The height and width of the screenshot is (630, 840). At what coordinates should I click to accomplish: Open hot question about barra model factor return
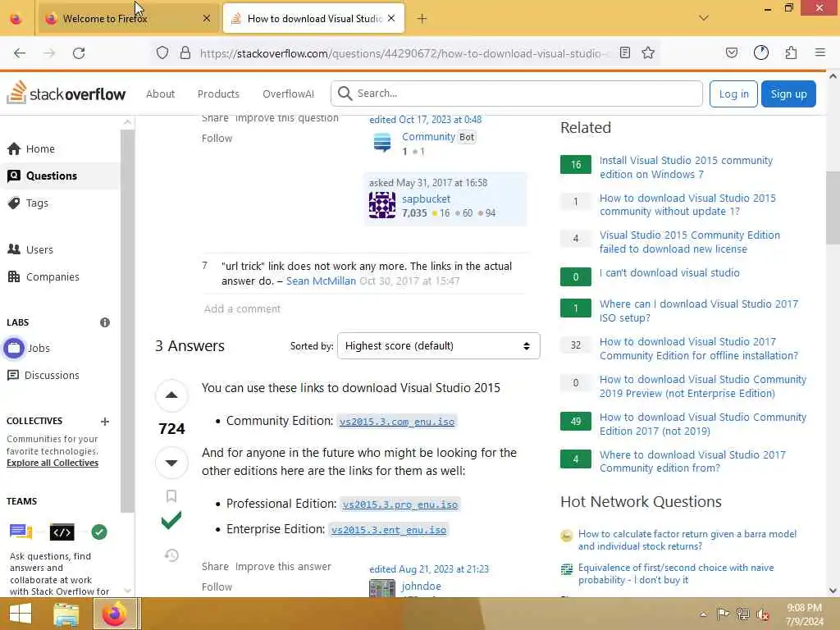pyautogui.click(x=687, y=540)
